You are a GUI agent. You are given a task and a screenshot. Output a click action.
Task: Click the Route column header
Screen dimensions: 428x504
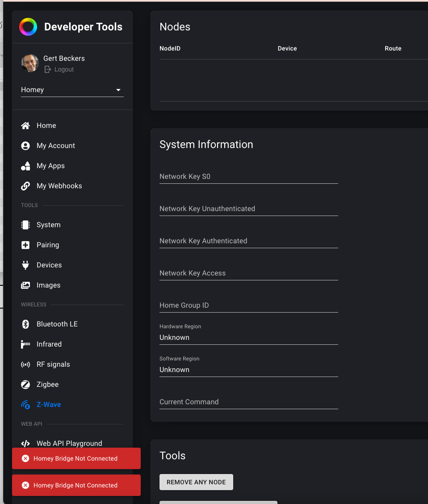[393, 49]
